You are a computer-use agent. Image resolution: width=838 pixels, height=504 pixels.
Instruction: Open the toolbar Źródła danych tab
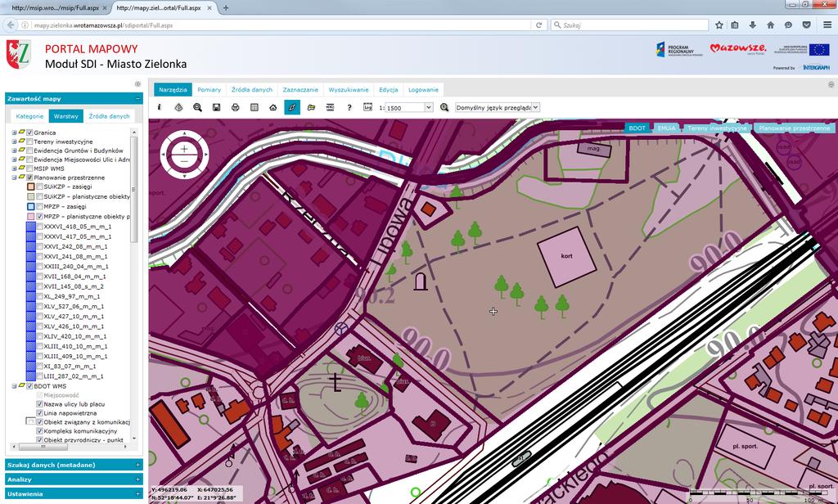pos(252,90)
